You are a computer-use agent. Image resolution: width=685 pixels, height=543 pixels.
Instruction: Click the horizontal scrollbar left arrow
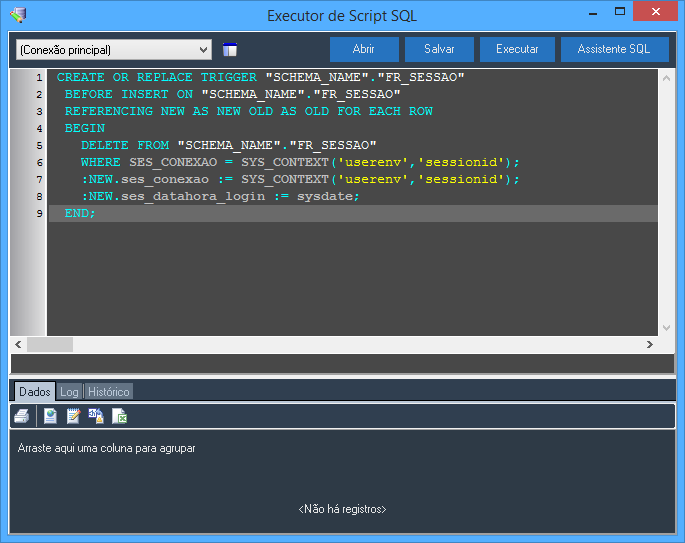18,344
